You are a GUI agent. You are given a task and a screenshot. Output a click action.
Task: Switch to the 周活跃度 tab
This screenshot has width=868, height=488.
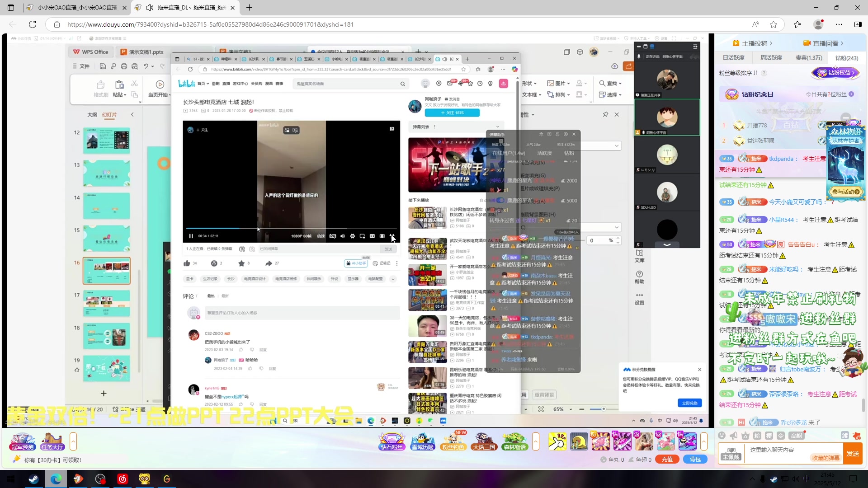pyautogui.click(x=771, y=58)
